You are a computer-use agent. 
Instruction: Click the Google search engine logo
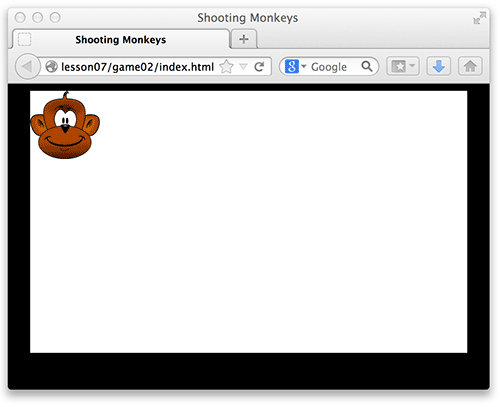(292, 66)
